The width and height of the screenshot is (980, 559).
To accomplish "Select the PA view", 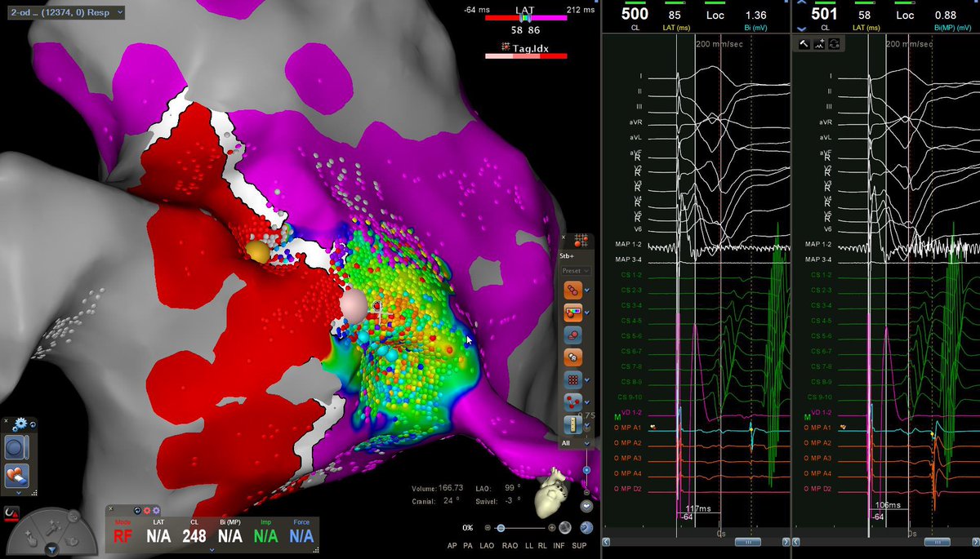I will coord(468,545).
